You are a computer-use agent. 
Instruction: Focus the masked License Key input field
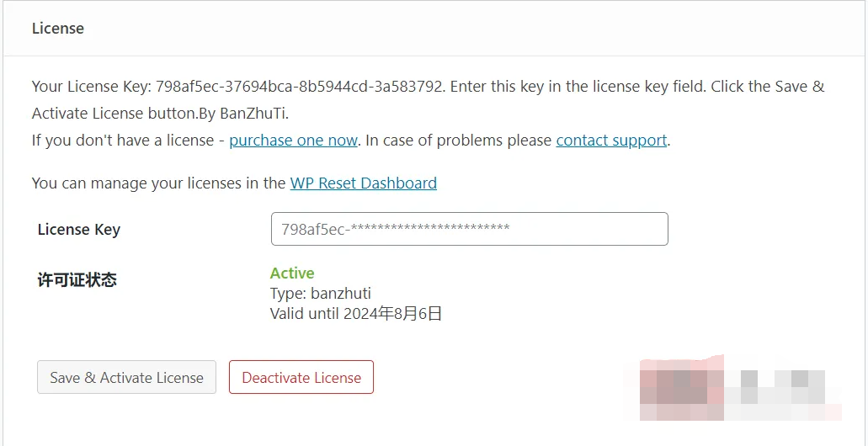point(470,229)
